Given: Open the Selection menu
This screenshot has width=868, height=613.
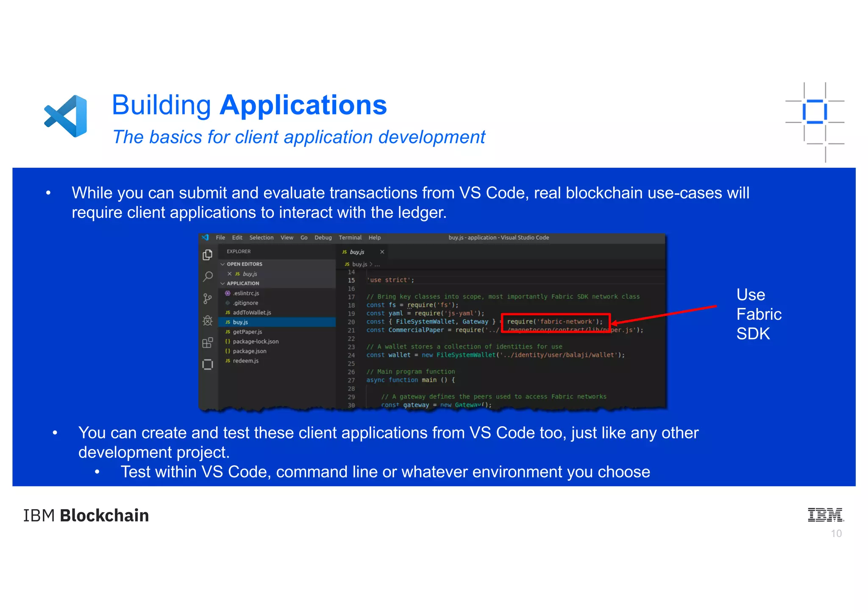Looking at the screenshot, I should pos(261,238).
